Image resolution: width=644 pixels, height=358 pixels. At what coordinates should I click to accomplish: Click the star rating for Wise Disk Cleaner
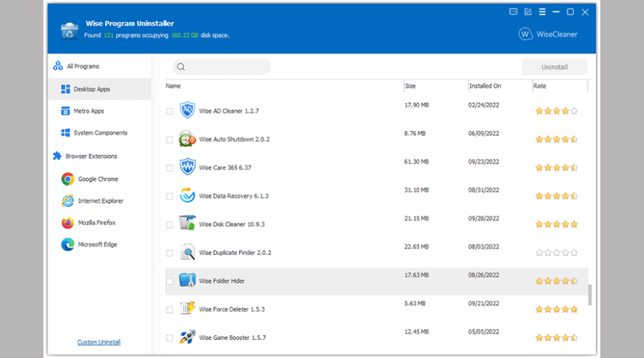click(557, 224)
